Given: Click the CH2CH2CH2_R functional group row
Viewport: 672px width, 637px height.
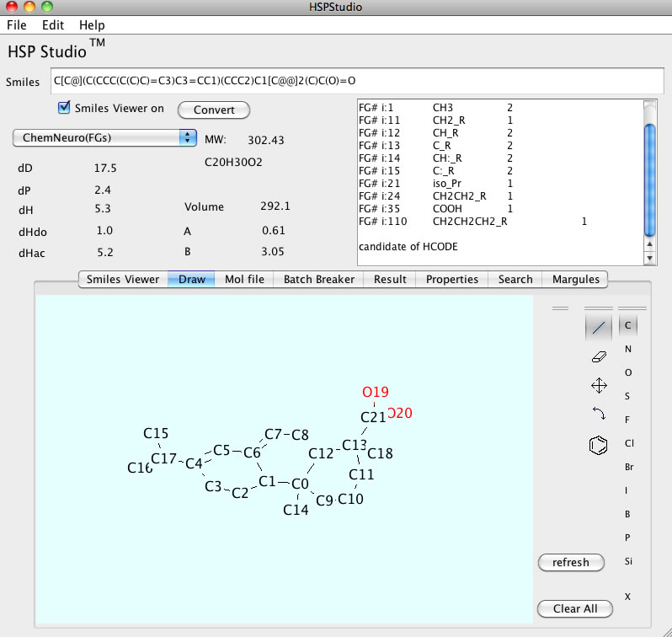Looking at the screenshot, I should [472, 222].
